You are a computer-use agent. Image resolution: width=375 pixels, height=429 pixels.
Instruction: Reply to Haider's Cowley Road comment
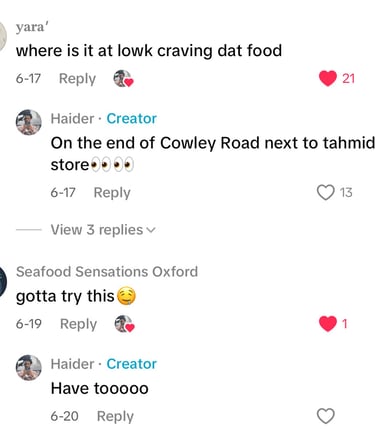[112, 193]
